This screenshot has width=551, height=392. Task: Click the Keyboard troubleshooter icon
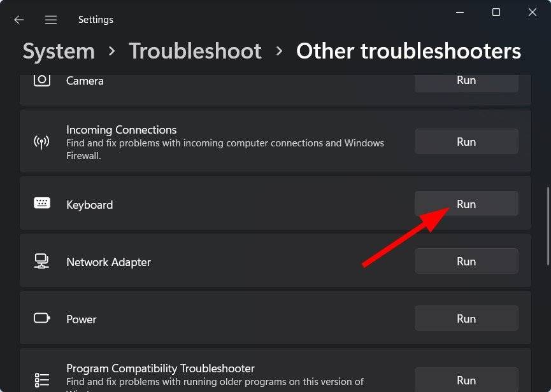[41, 204]
